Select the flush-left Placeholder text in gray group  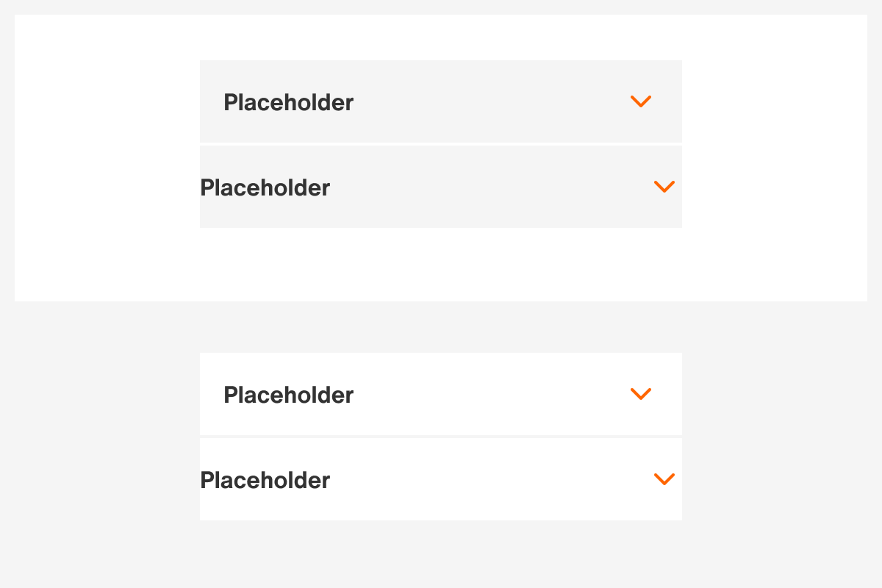click(265, 187)
